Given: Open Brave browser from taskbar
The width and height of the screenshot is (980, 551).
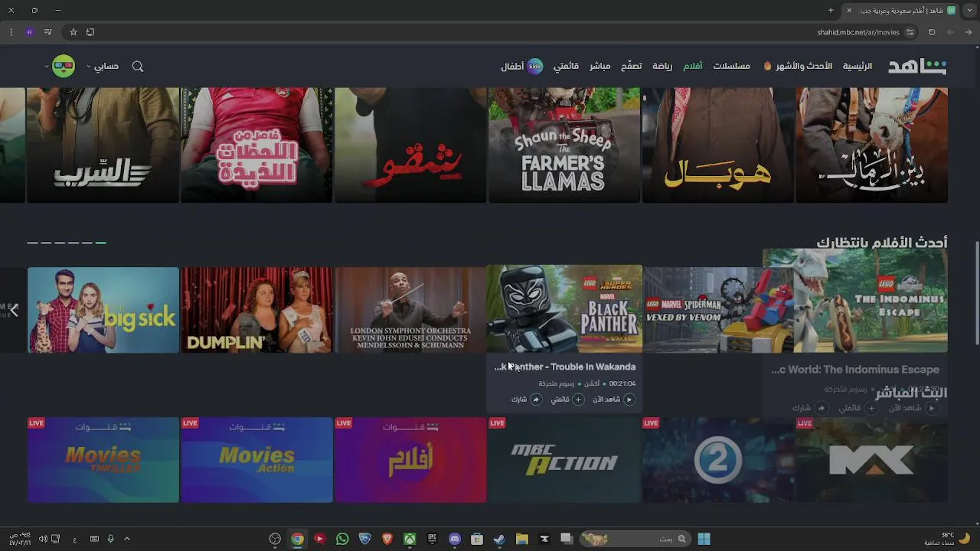Looking at the screenshot, I should click(x=387, y=539).
